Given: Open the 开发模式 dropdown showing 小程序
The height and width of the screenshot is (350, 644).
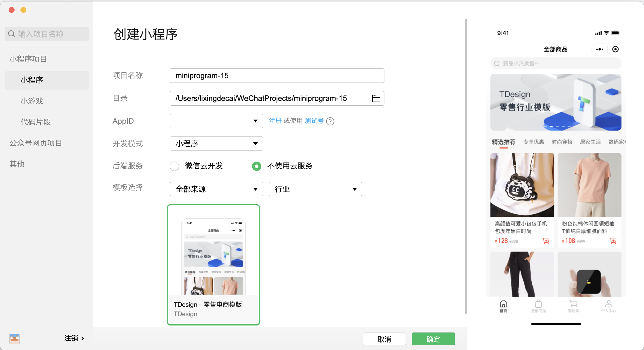Looking at the screenshot, I should click(216, 143).
